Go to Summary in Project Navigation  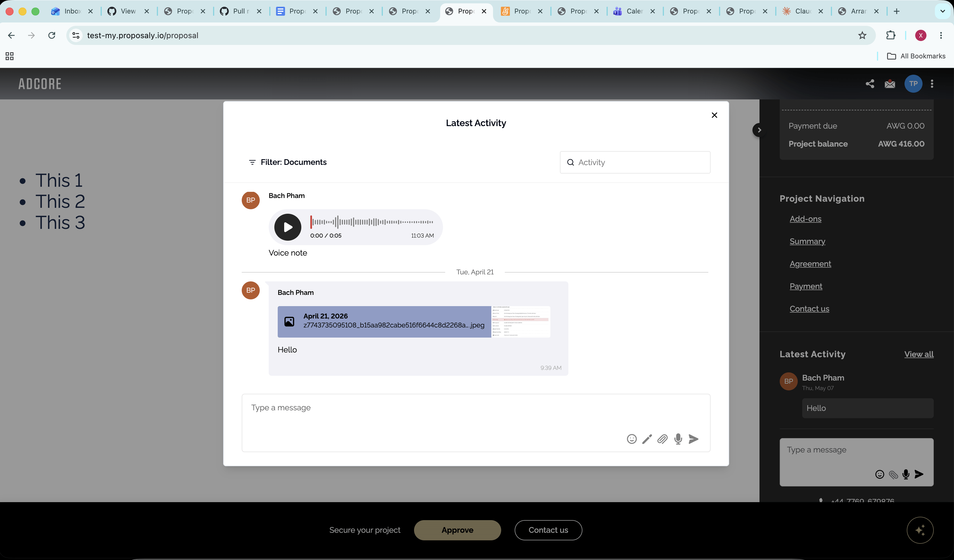(808, 241)
